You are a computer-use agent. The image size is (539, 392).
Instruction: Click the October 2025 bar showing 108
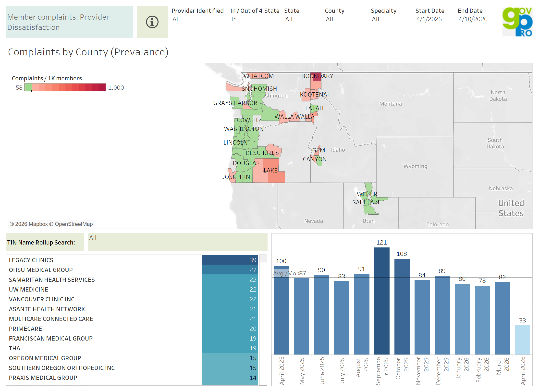pos(402,306)
